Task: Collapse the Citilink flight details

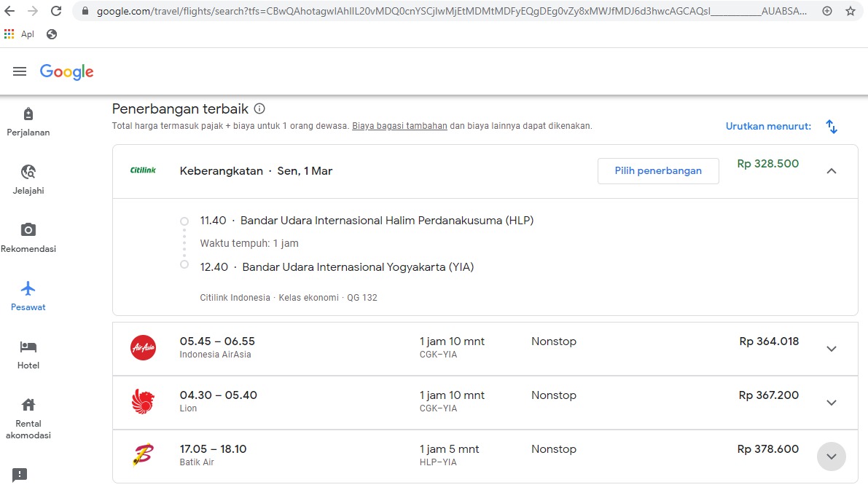Action: [832, 171]
